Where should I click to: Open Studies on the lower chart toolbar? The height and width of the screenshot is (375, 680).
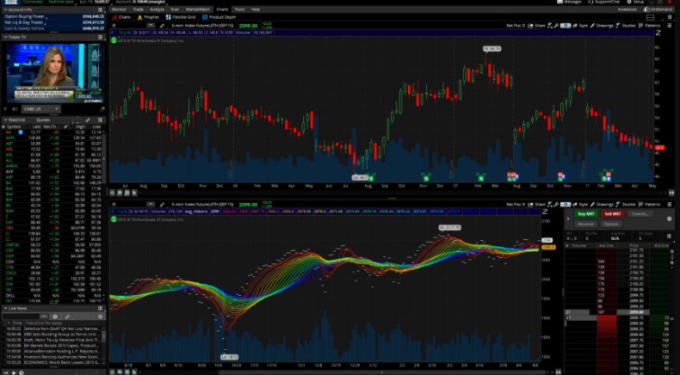click(x=626, y=204)
